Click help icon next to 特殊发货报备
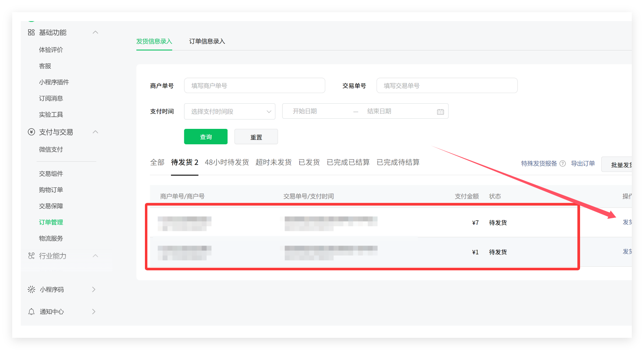 coord(563,163)
